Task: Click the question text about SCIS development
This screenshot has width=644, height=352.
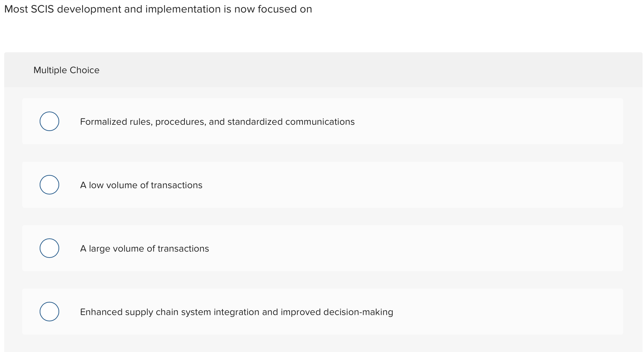Action: (x=158, y=9)
